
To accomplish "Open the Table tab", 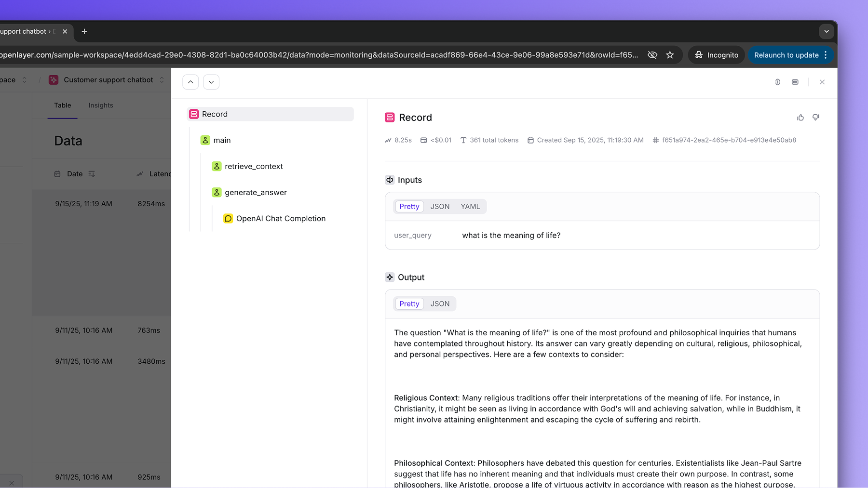I will (x=63, y=106).
